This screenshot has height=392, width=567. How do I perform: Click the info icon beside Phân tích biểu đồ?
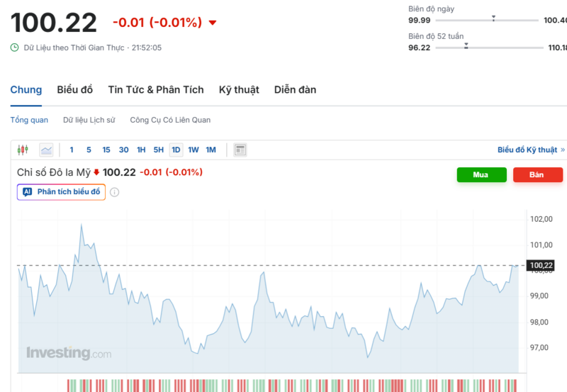114,192
